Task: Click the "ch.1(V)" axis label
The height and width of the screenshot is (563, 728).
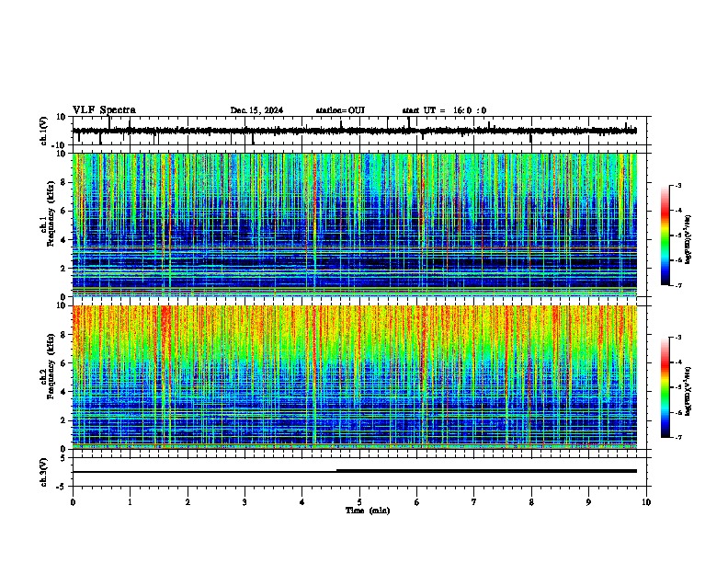Action: coord(44,131)
